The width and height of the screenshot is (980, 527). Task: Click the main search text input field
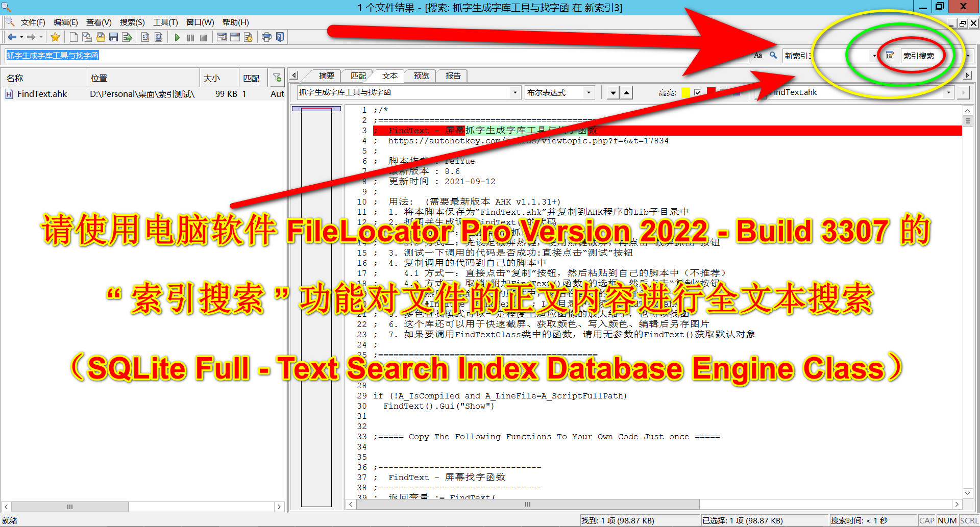pos(377,56)
